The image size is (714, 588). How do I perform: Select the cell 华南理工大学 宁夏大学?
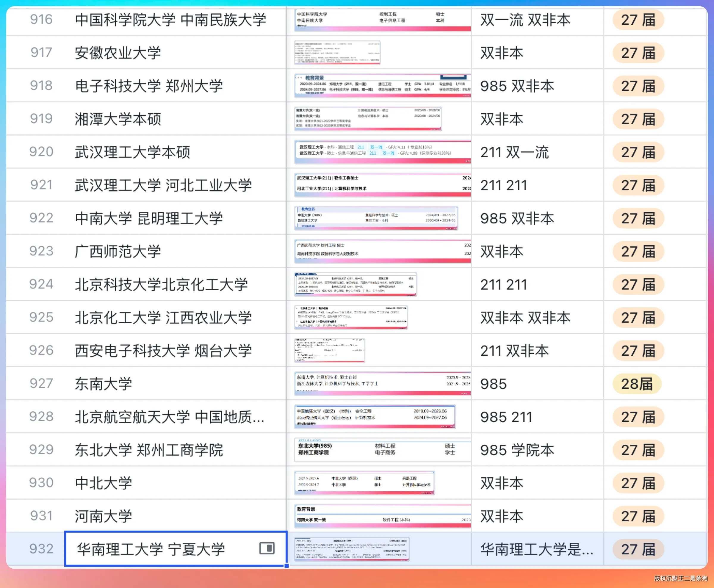click(x=176, y=548)
